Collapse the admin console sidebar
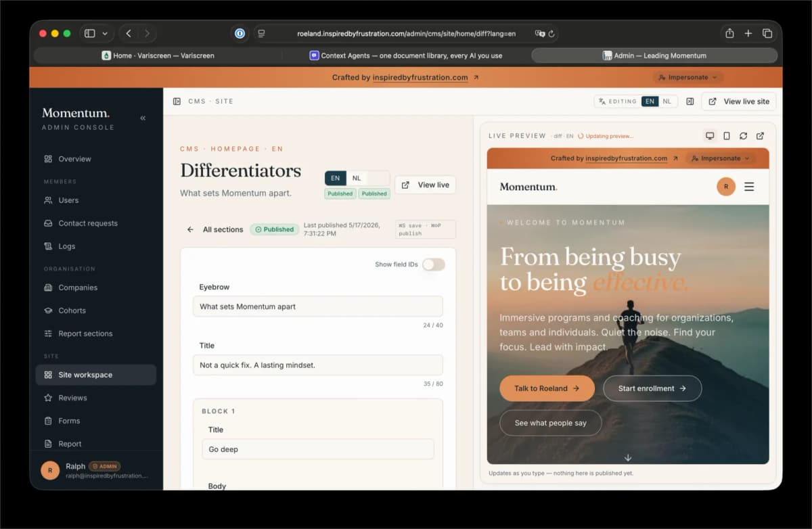 (143, 118)
